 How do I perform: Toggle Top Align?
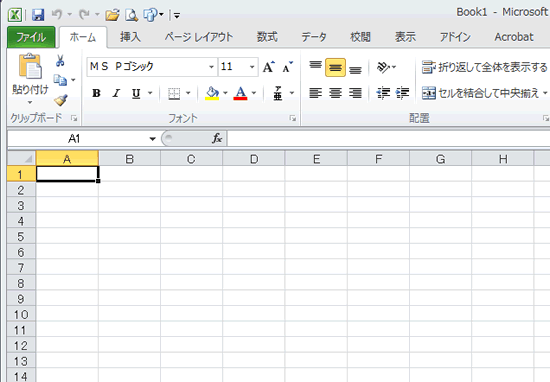(x=315, y=67)
